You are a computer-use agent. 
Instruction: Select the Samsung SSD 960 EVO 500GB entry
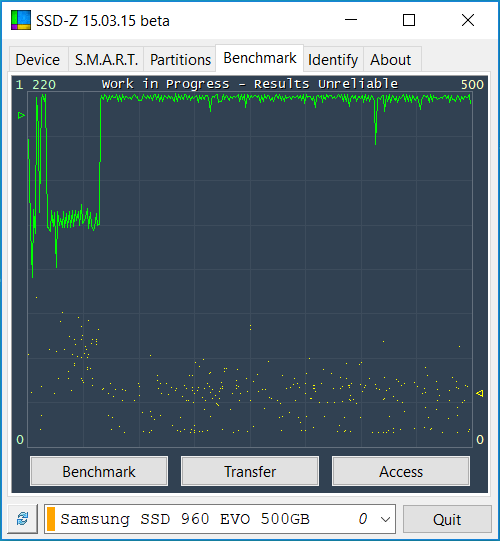point(185,519)
